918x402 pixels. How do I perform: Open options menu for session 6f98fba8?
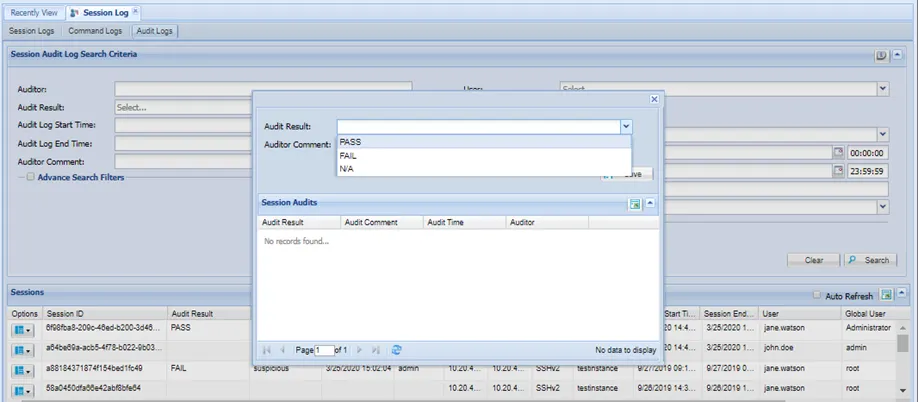(x=21, y=331)
